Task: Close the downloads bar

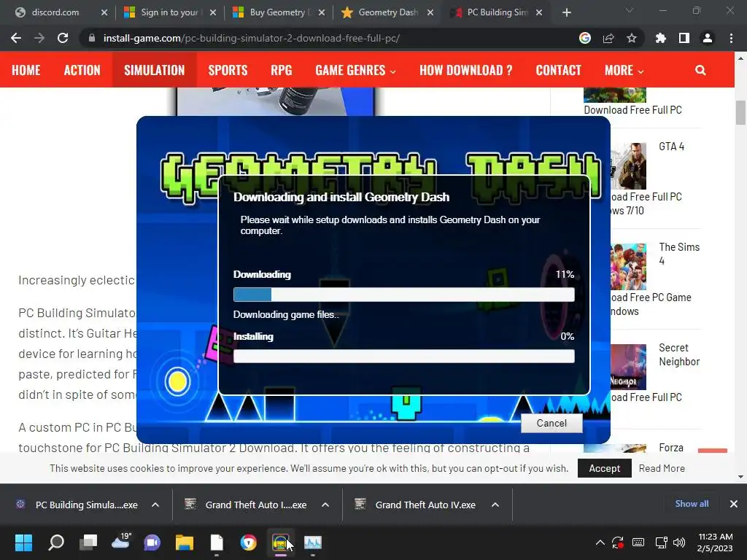Action: (x=734, y=504)
